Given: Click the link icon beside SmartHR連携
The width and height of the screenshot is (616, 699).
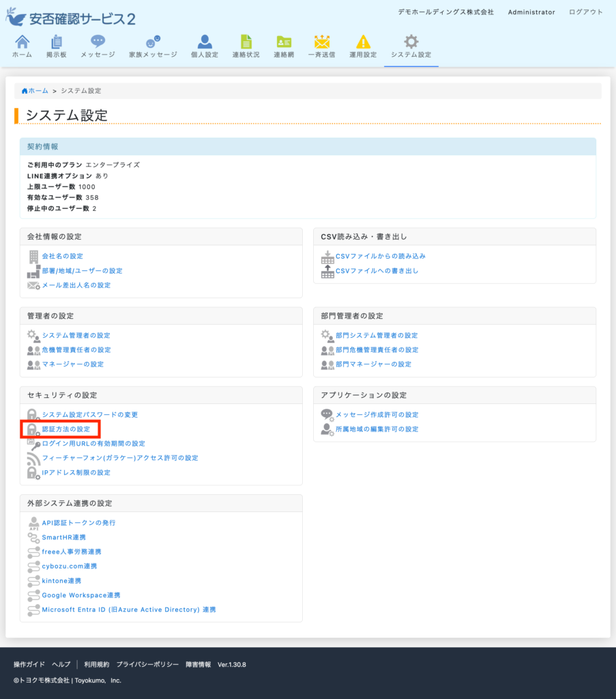Looking at the screenshot, I should [33, 538].
